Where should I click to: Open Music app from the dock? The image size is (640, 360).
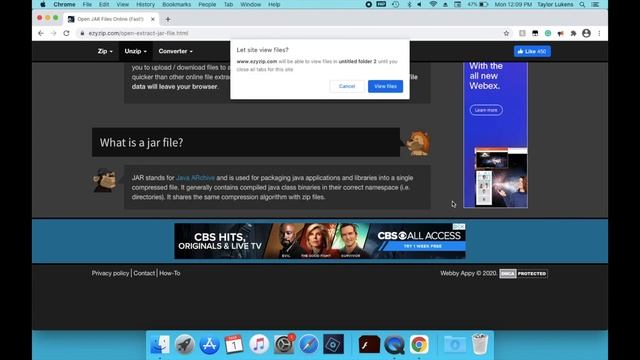click(259, 344)
